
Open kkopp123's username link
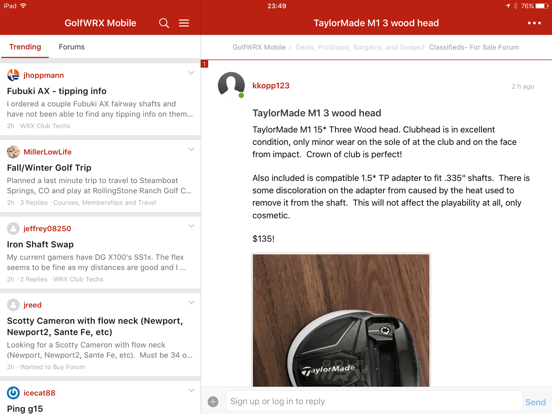pyautogui.click(x=271, y=86)
